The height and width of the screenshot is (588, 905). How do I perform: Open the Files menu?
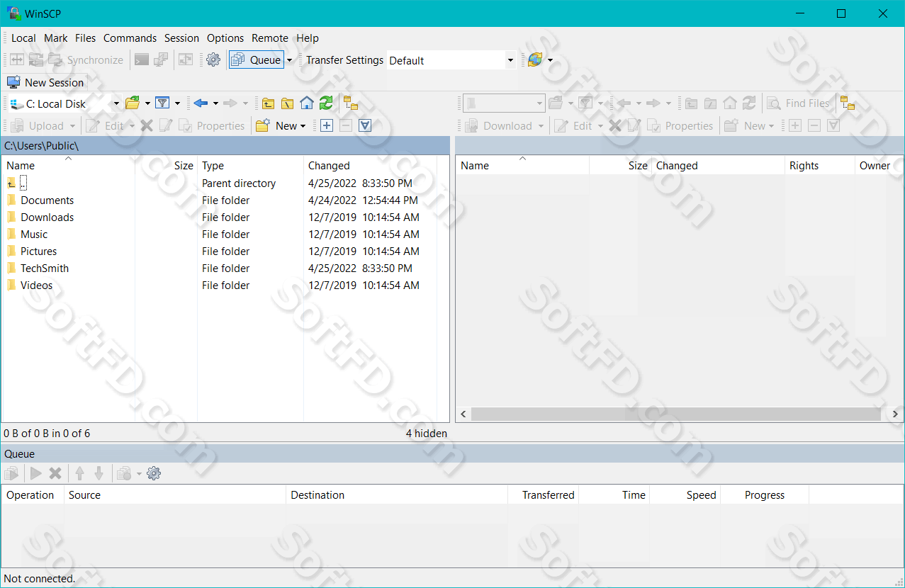point(86,38)
